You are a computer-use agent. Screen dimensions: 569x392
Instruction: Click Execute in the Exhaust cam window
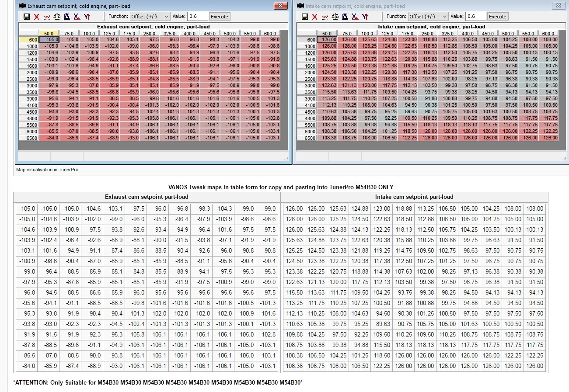coord(220,17)
